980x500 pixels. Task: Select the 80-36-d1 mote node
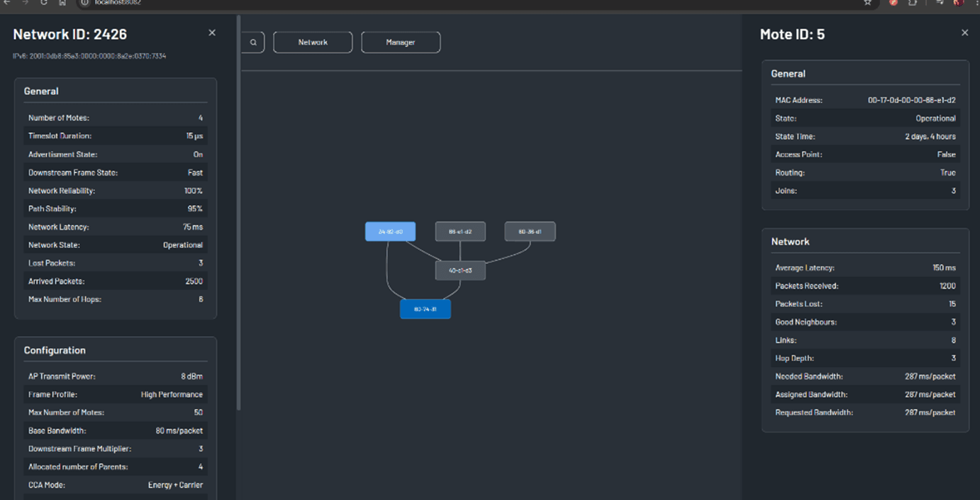[x=530, y=232]
